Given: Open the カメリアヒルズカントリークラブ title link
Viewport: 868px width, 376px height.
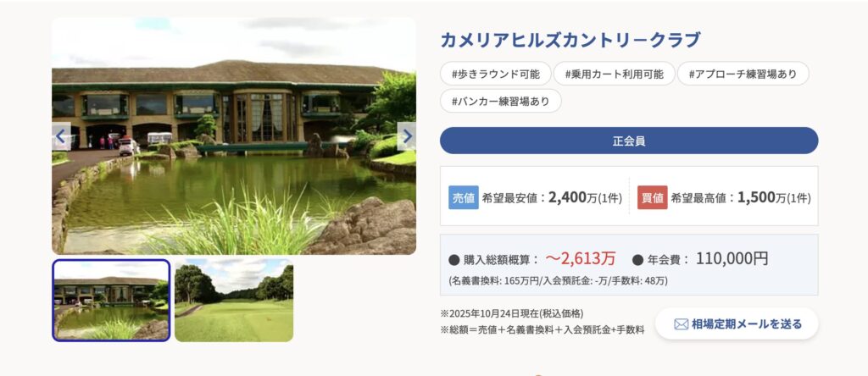Looking at the screenshot, I should pos(570,40).
